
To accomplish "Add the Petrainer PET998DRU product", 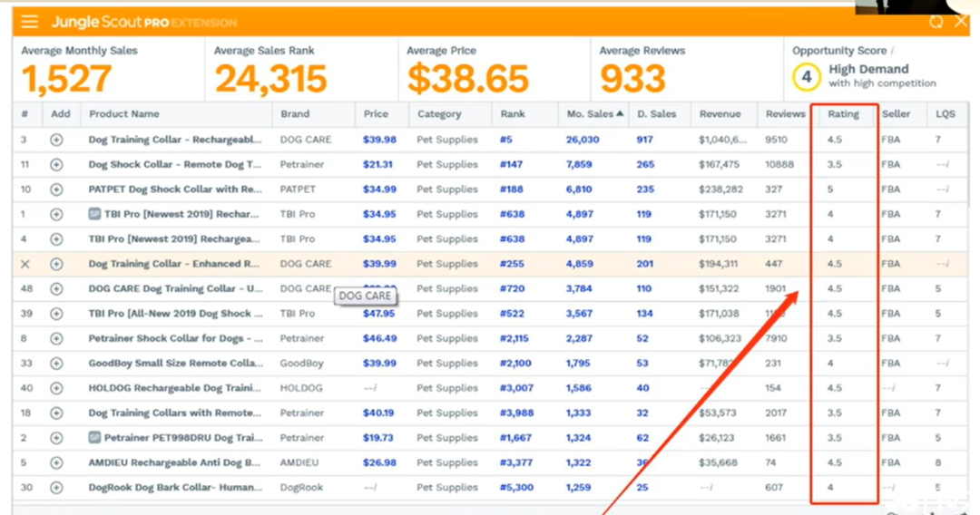I will tap(56, 438).
